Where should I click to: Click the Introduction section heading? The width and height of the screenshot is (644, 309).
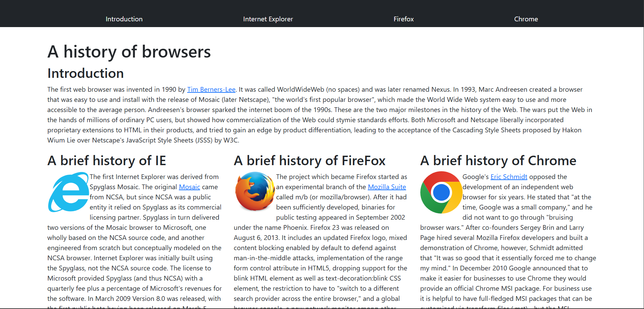85,73
